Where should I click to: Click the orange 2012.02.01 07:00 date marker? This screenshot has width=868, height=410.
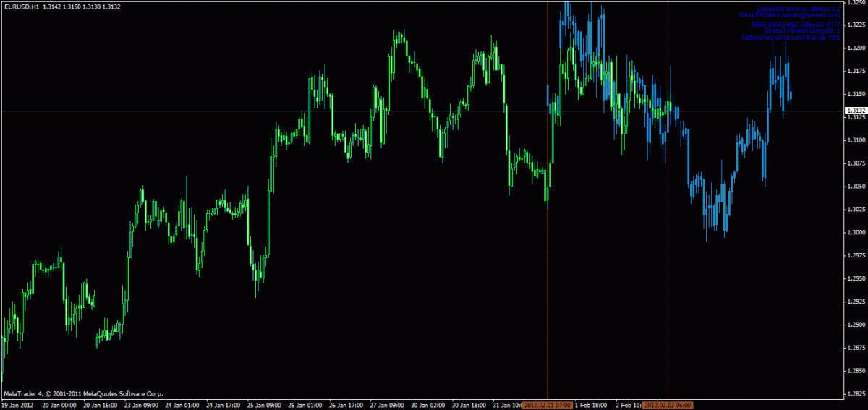coord(547,405)
